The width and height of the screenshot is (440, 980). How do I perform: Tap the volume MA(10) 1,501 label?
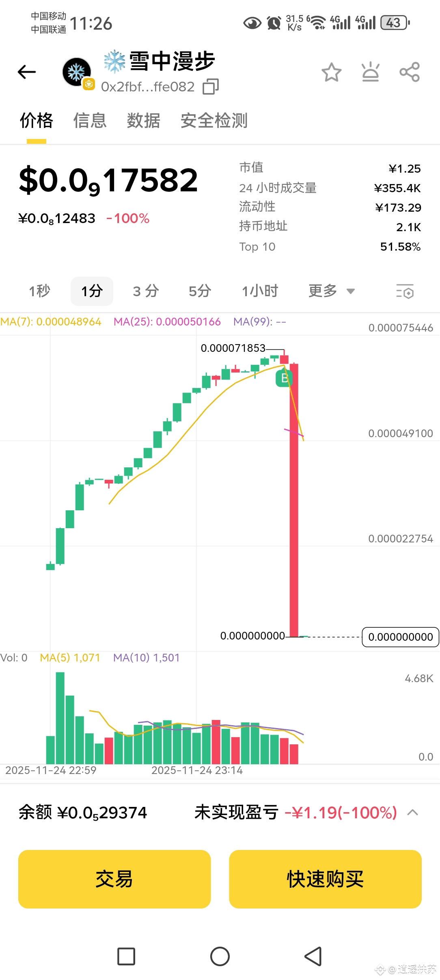[146, 657]
